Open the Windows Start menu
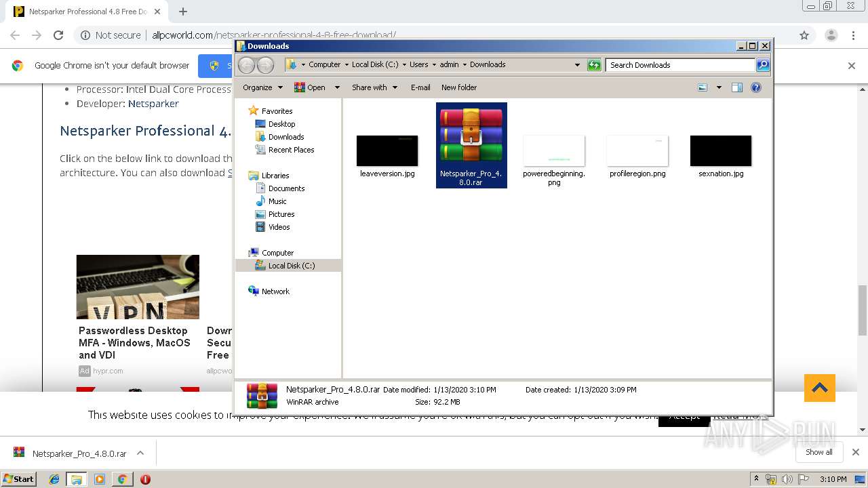The width and height of the screenshot is (868, 488). click(x=18, y=479)
